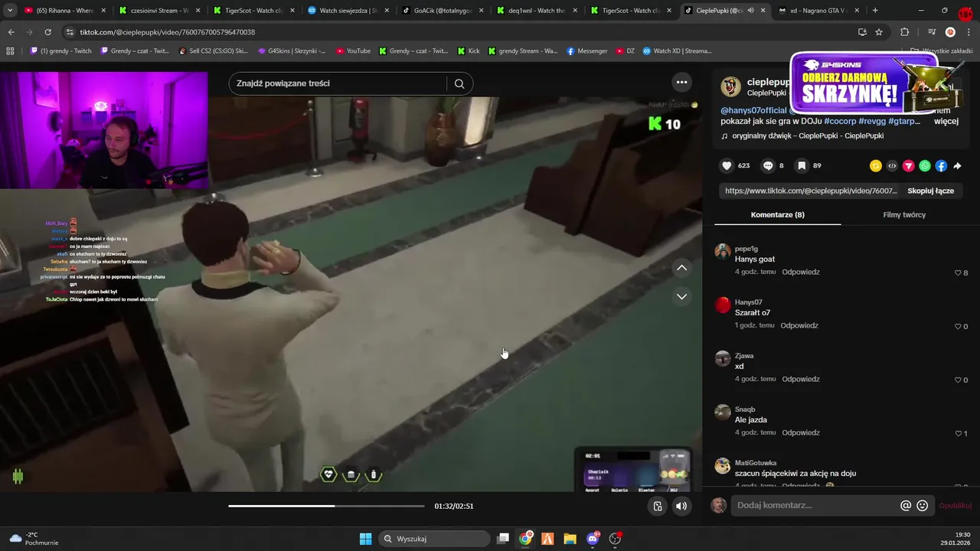Click the yellow repost icon
Viewport: 980px width, 551px height.
pyautogui.click(x=876, y=166)
